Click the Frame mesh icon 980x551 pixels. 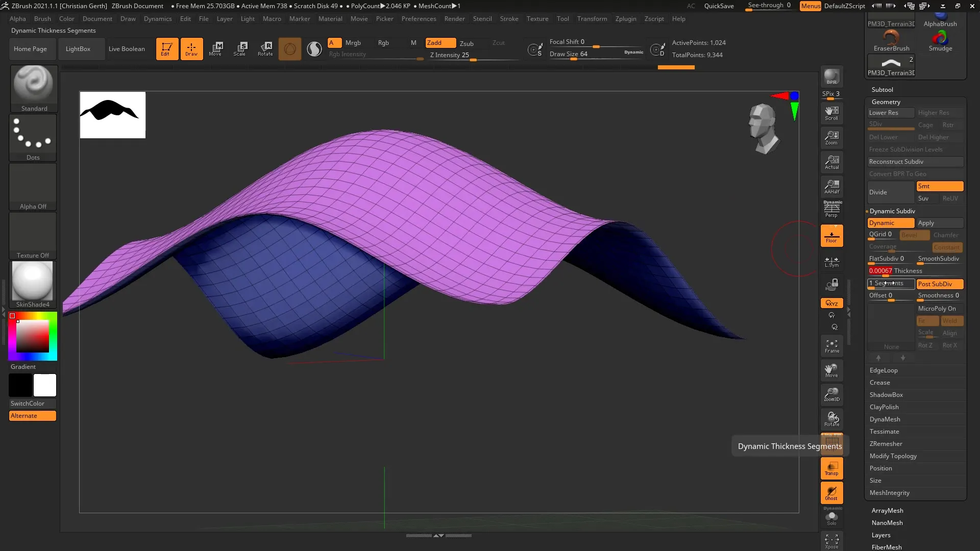tap(832, 346)
